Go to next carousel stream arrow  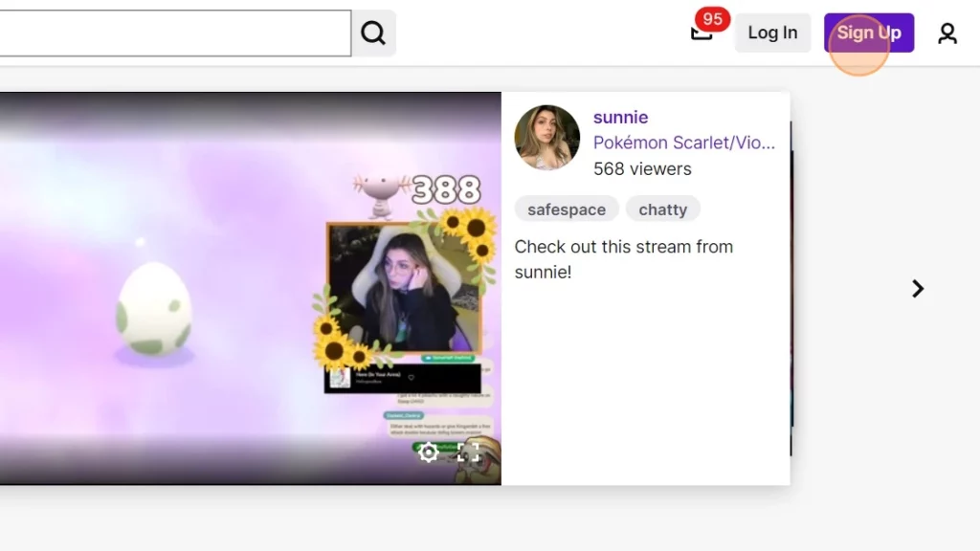918,289
